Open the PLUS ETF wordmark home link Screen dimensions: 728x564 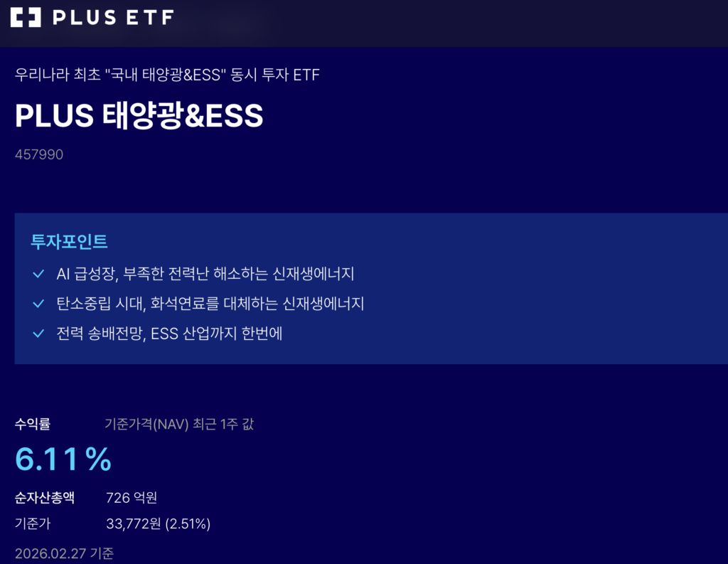(113, 17)
